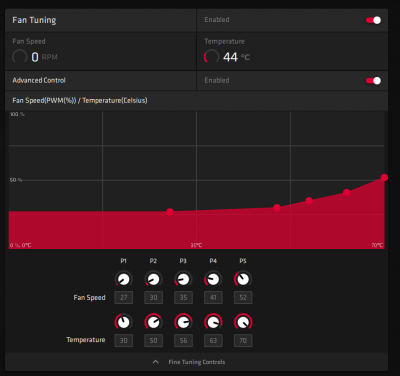The height and width of the screenshot is (376, 400).
Task: Click the P1 fan speed dial knob
Action: 124,279
